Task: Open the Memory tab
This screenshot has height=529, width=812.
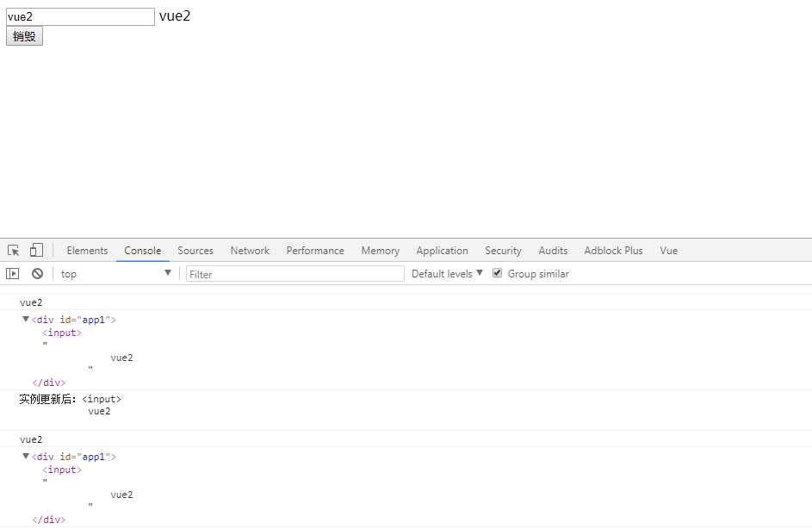Action: click(x=380, y=251)
